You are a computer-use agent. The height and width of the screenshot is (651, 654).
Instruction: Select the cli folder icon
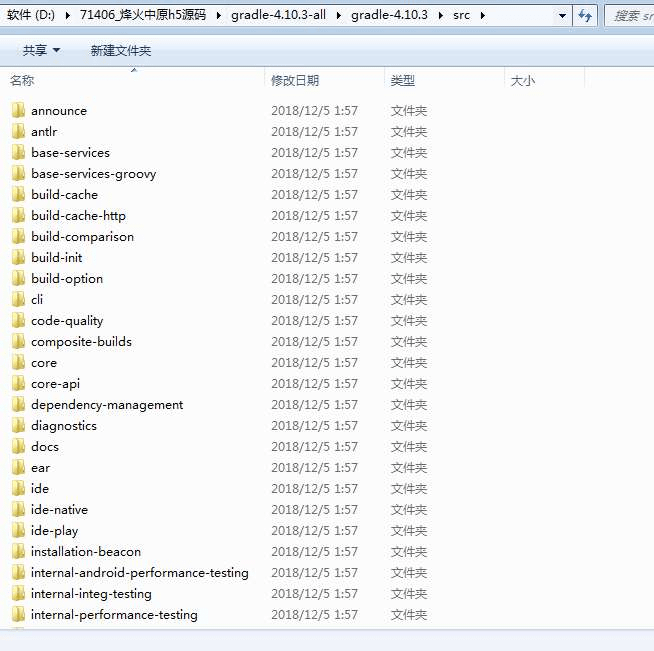pyautogui.click(x=18, y=299)
